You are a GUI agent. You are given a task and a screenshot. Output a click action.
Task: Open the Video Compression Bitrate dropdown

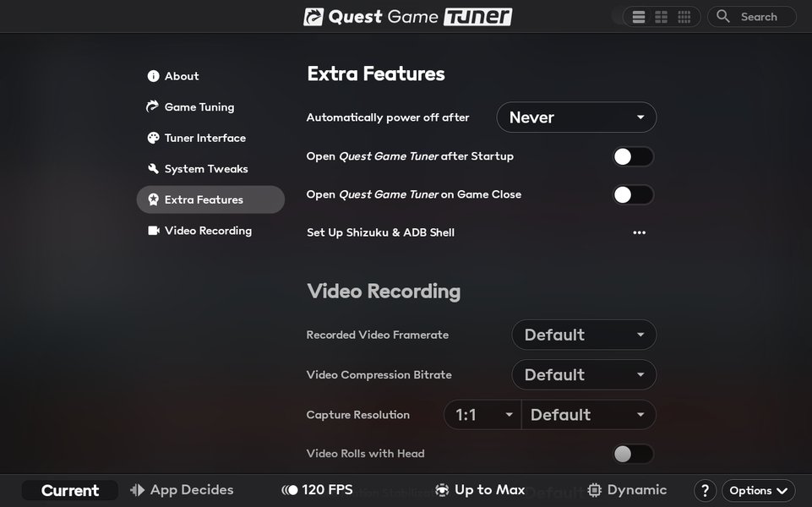coord(584,374)
